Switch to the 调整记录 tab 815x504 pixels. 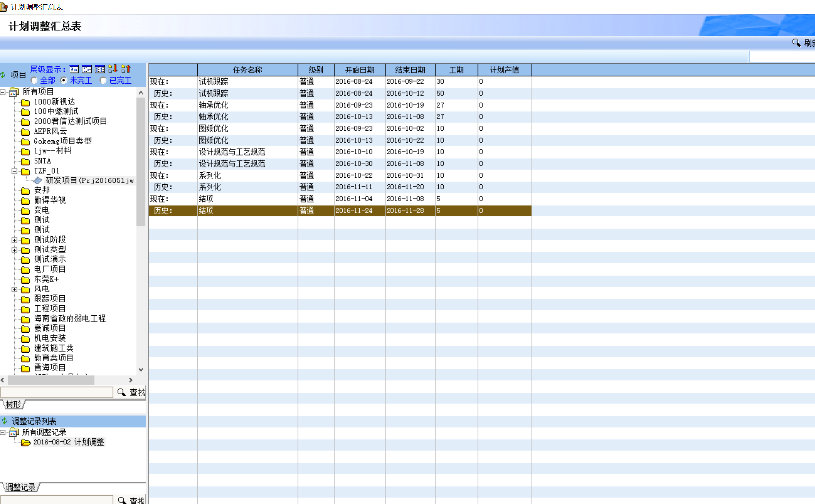click(x=21, y=487)
